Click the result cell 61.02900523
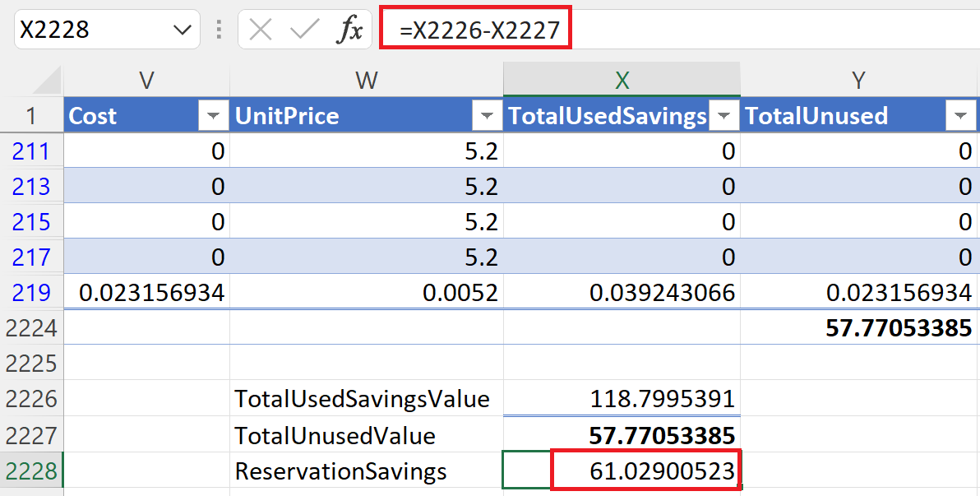980x496 pixels. [x=622, y=471]
